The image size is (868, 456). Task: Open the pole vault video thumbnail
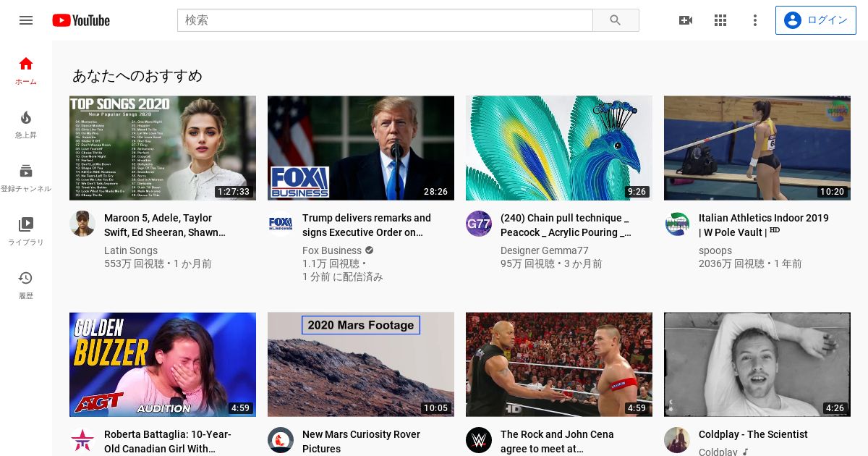point(757,148)
